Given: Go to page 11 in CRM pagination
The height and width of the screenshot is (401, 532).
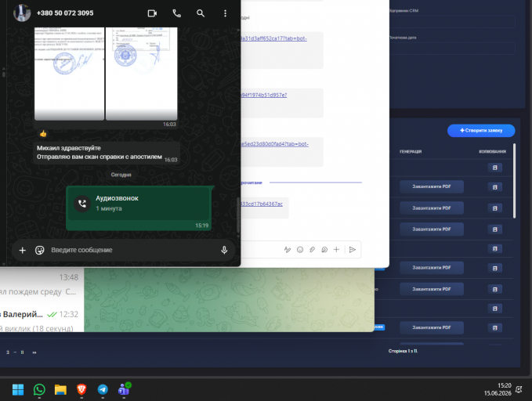Looking at the screenshot, I should coord(23,352).
